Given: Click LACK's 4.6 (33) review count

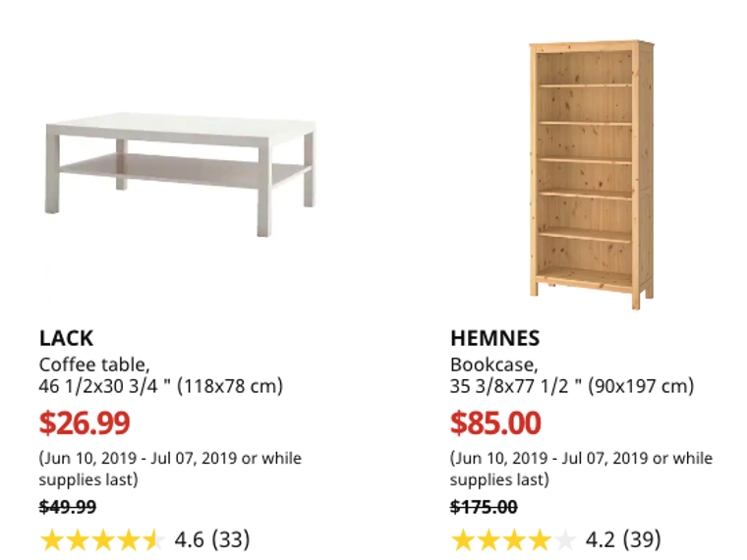Looking at the screenshot, I should coord(211,539).
